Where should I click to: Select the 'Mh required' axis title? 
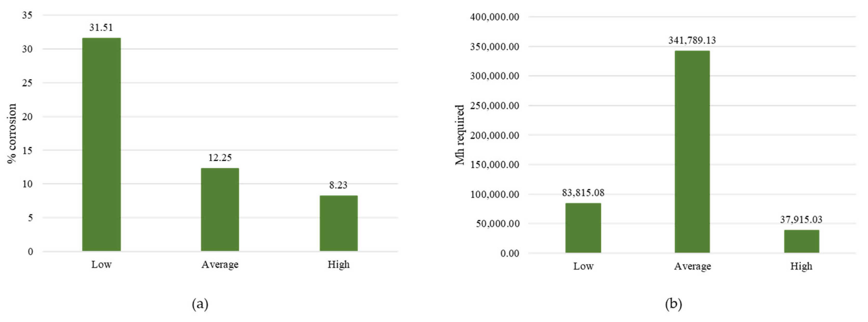[x=460, y=135]
